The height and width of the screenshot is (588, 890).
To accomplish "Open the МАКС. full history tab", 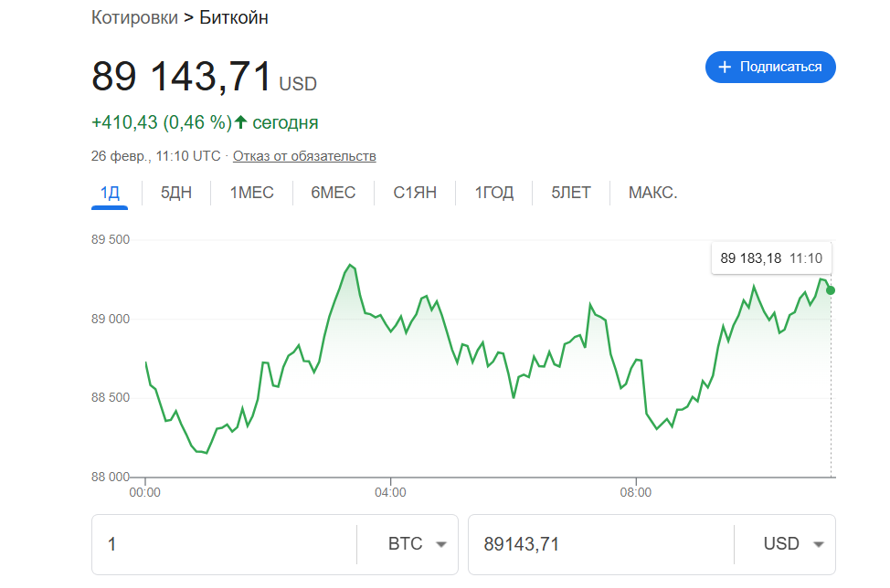I will tap(652, 193).
